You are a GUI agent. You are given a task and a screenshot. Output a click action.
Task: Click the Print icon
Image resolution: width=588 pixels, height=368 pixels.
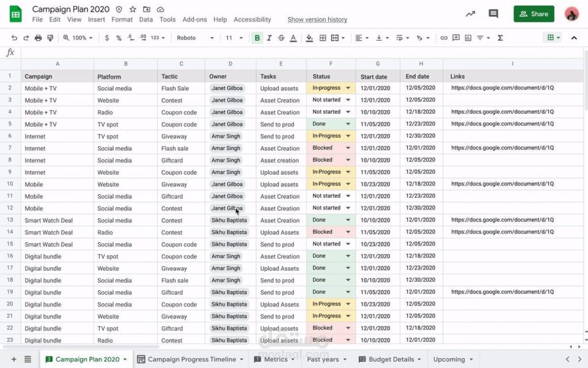coord(38,38)
